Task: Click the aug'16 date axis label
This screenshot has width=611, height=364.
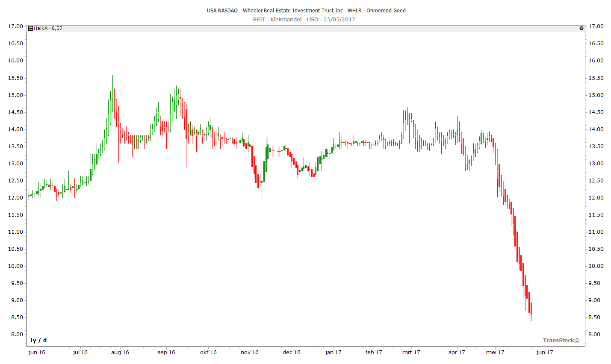Action: tap(120, 352)
